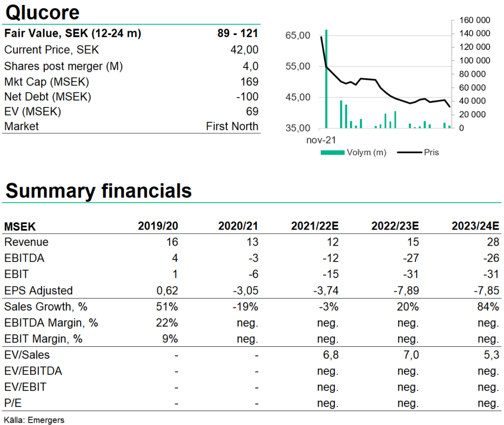
Task: Click the EV/Sales value "5,3"
Action: [492, 355]
